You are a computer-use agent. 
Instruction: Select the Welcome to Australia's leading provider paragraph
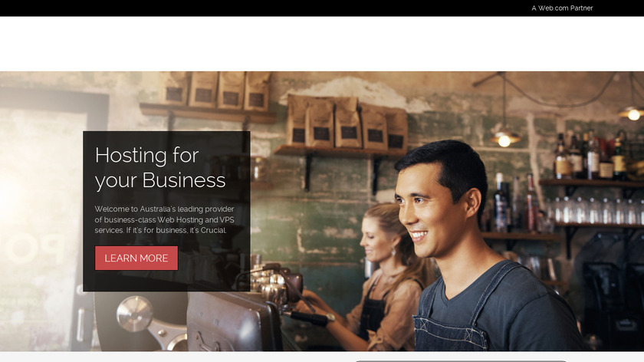point(164,219)
